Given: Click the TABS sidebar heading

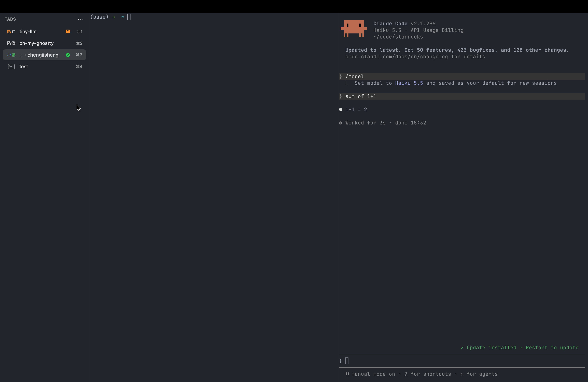Looking at the screenshot, I should click(x=10, y=19).
